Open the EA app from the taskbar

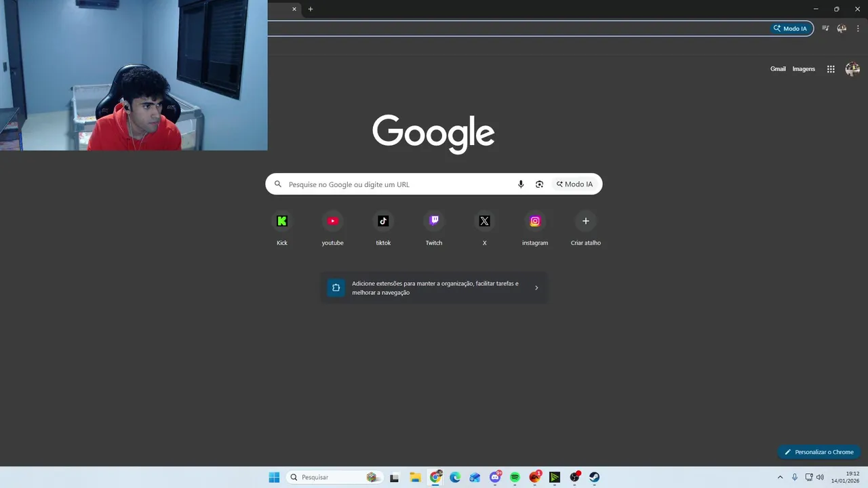click(x=535, y=477)
